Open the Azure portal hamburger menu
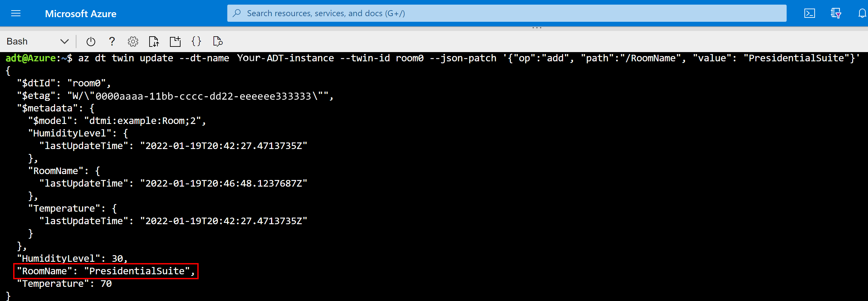This screenshot has width=868, height=301. 16,14
